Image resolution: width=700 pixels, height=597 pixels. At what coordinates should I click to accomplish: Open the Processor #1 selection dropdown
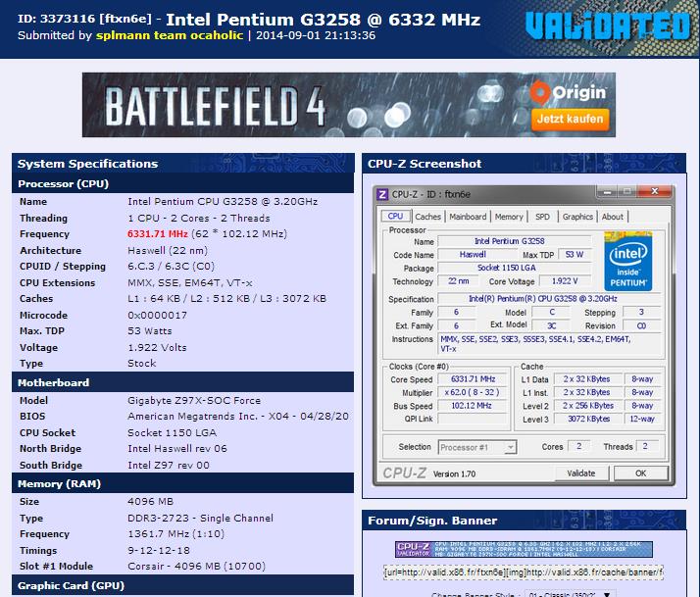pyautogui.click(x=477, y=447)
